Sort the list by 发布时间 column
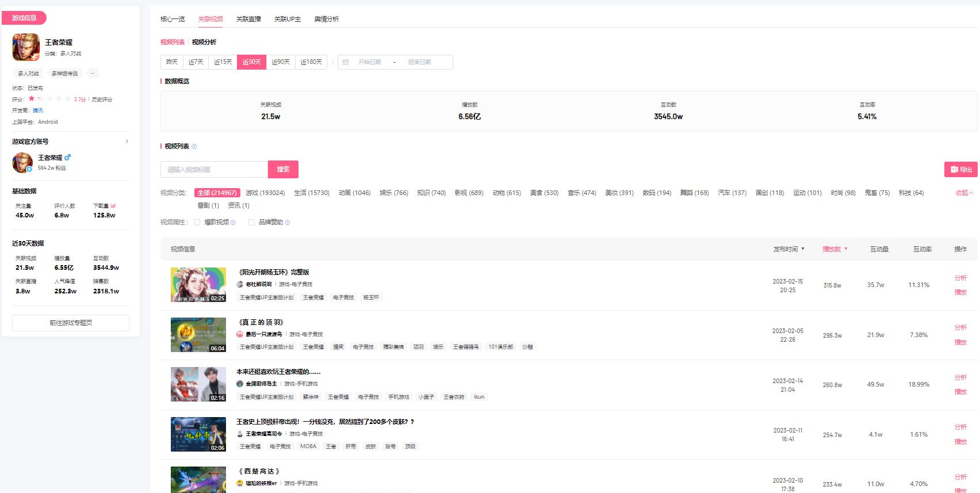 pyautogui.click(x=788, y=249)
